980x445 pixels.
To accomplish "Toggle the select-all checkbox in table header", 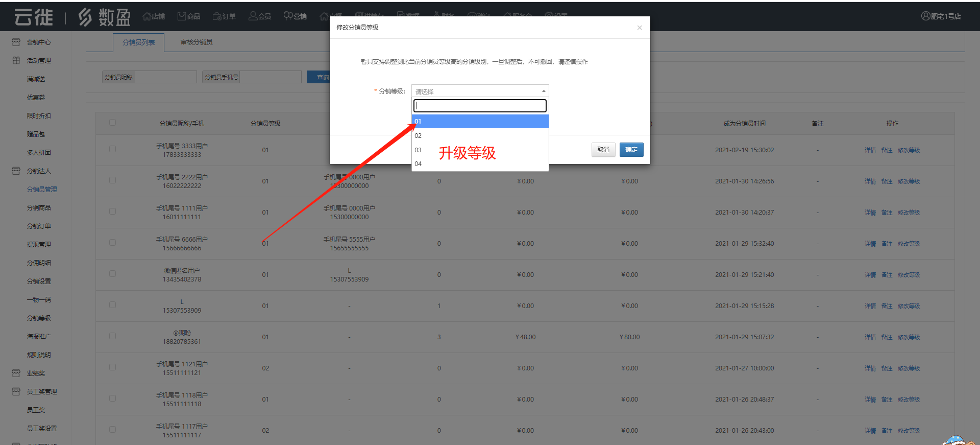I will click(x=112, y=123).
